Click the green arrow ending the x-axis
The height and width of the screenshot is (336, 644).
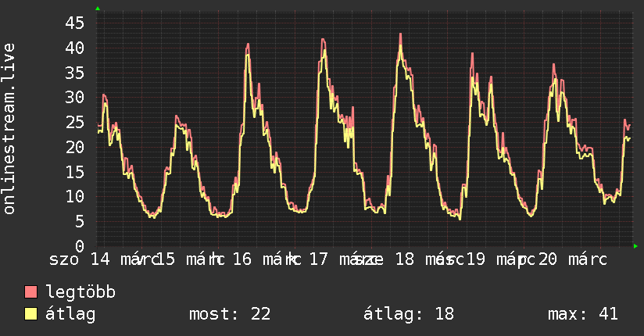point(635,246)
